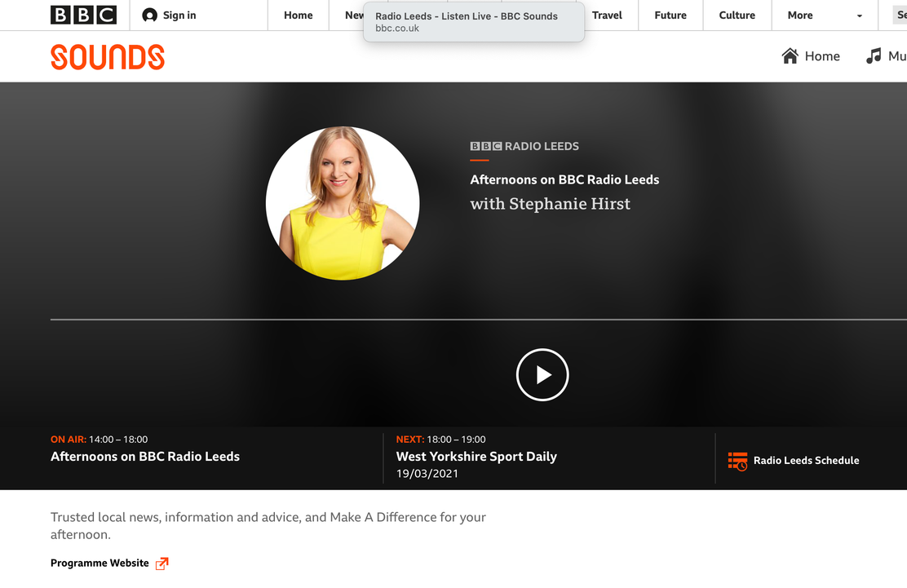Screen dimensions: 907x588
Task: Play the live Radio Leeds stream
Action: (x=542, y=374)
